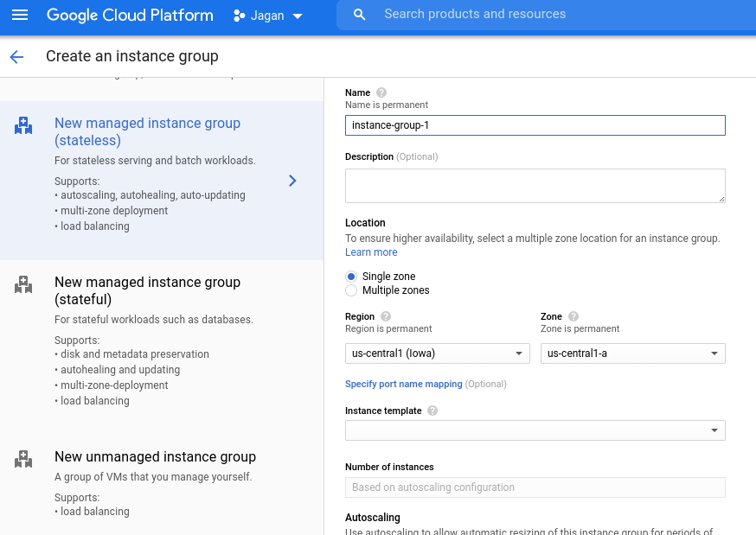The image size is (756, 535).
Task: Click the help icon next to Name
Action: point(381,92)
